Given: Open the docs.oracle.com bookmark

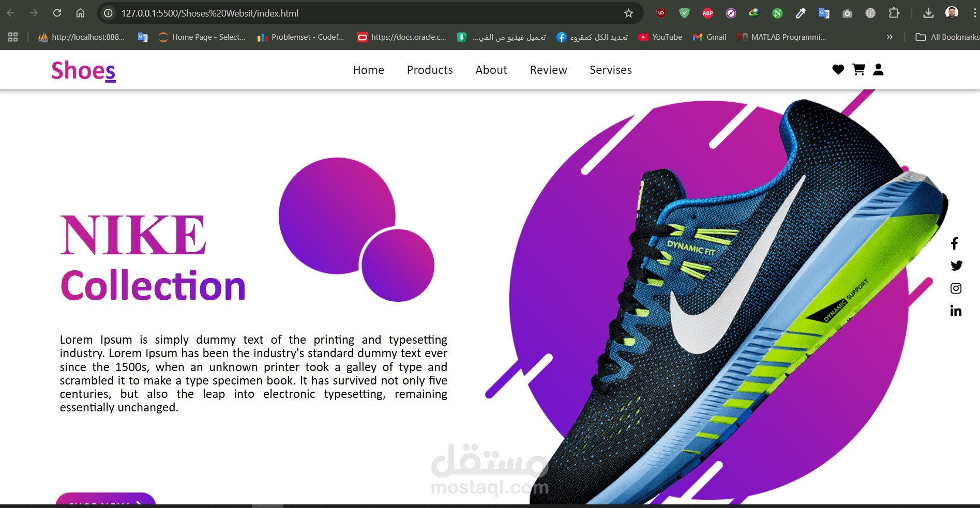Looking at the screenshot, I should click(402, 37).
